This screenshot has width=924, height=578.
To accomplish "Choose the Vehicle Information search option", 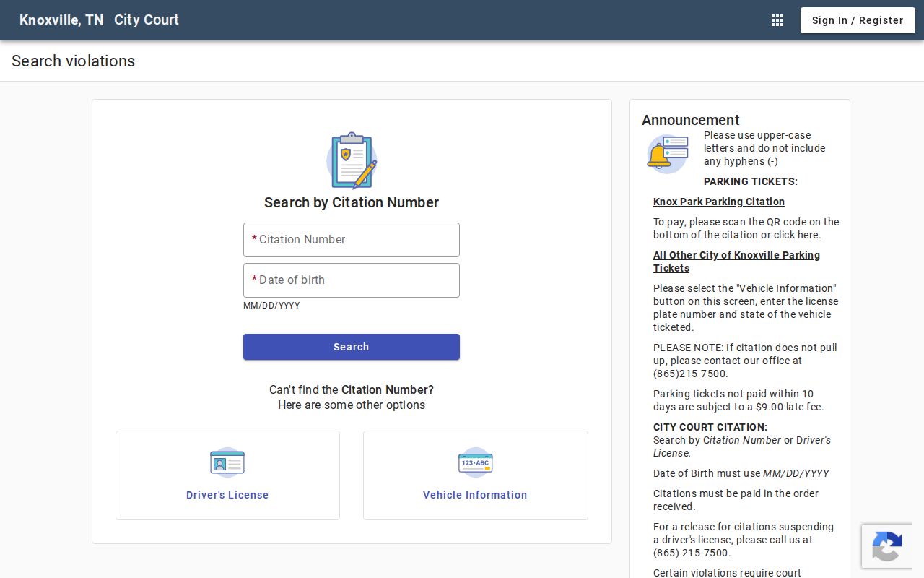I will coord(475,475).
